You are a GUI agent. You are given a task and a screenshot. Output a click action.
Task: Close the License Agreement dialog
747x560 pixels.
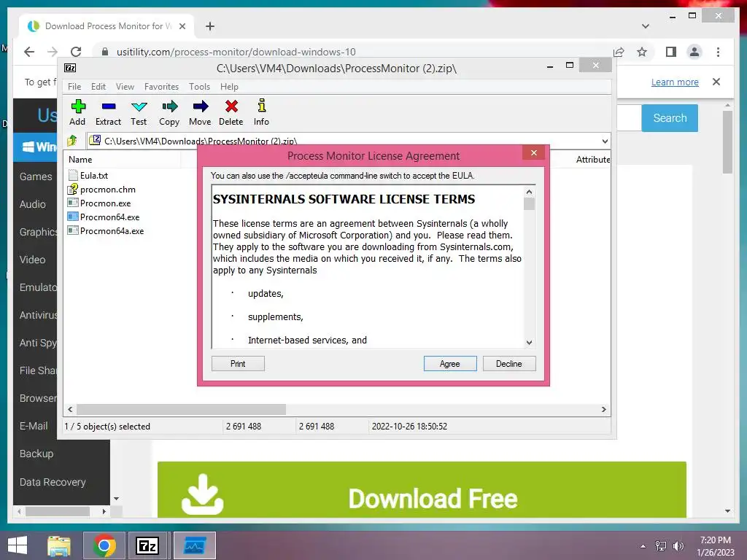[533, 153]
